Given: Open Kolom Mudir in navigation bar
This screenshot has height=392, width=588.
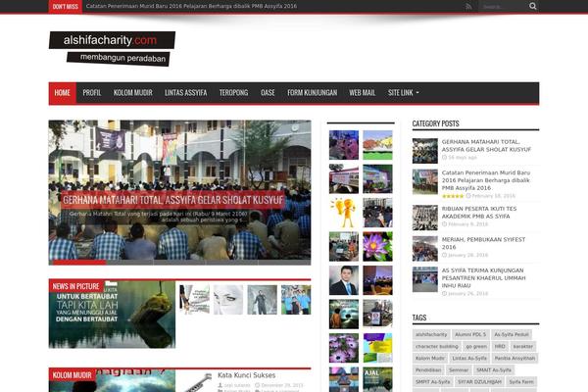Looking at the screenshot, I should coord(132,93).
